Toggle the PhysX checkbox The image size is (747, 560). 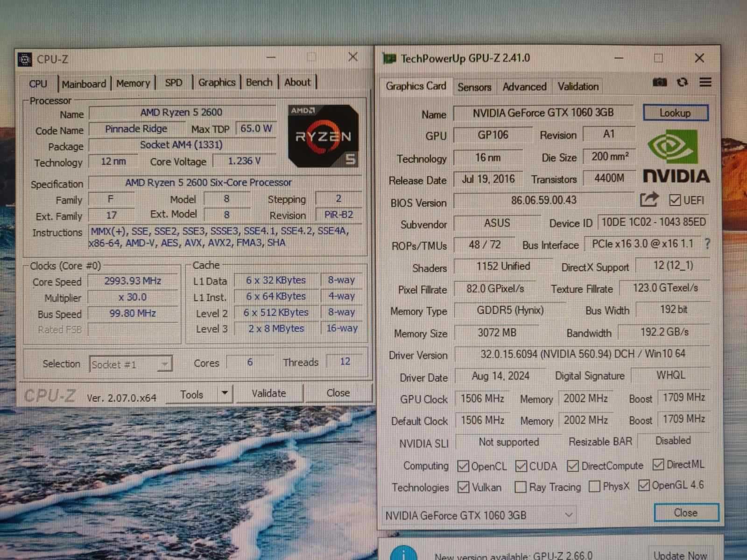pyautogui.click(x=594, y=486)
